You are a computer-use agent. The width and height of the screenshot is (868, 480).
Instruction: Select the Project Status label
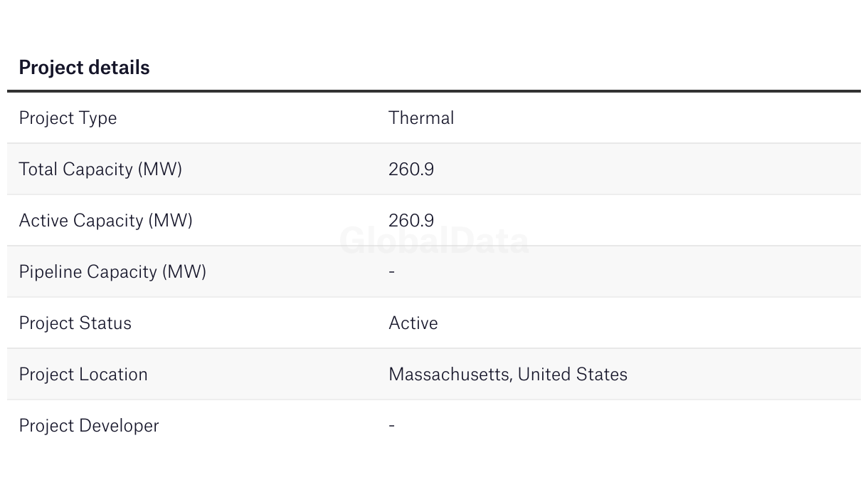tap(75, 323)
